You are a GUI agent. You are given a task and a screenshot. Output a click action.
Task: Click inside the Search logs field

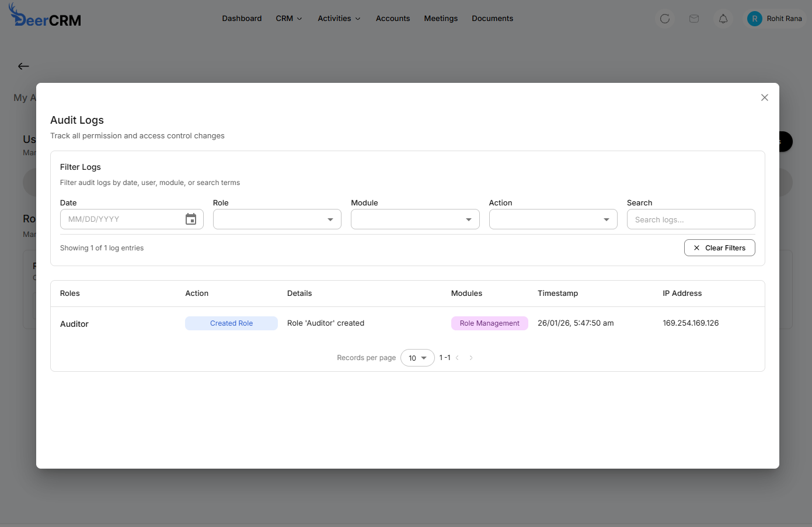[x=691, y=219]
